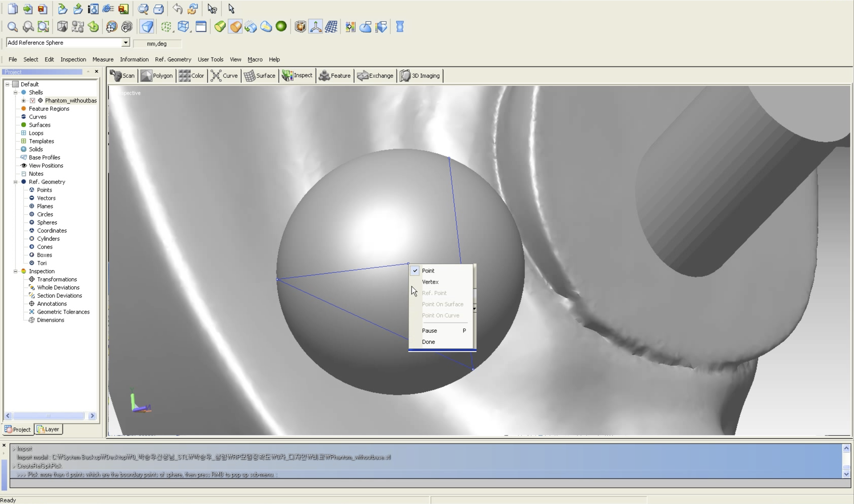
Task: Select the checked Point menu option
Action: pos(428,271)
